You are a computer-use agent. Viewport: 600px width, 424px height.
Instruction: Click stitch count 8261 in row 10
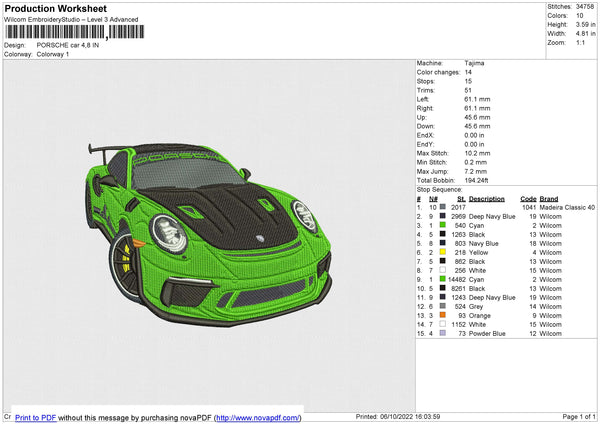[x=458, y=289]
